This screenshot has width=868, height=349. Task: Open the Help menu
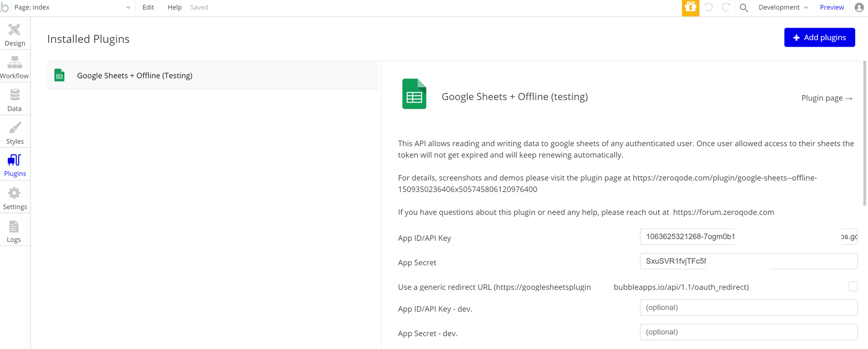tap(175, 7)
